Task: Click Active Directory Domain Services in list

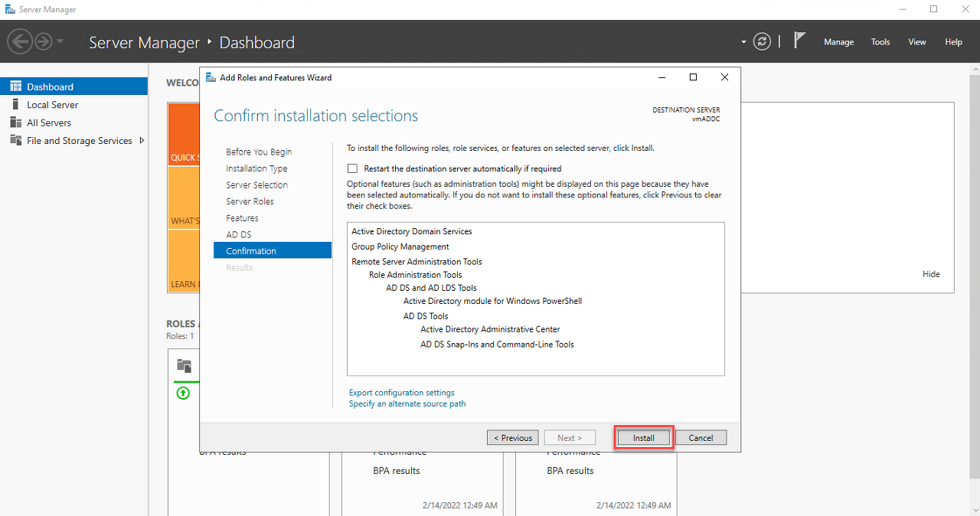Action: 412,231
